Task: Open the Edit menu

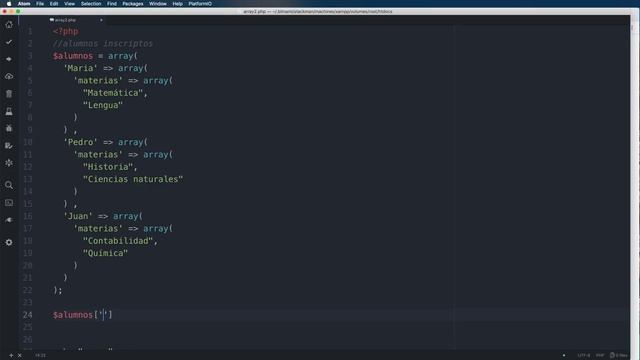Action: pos(54,4)
